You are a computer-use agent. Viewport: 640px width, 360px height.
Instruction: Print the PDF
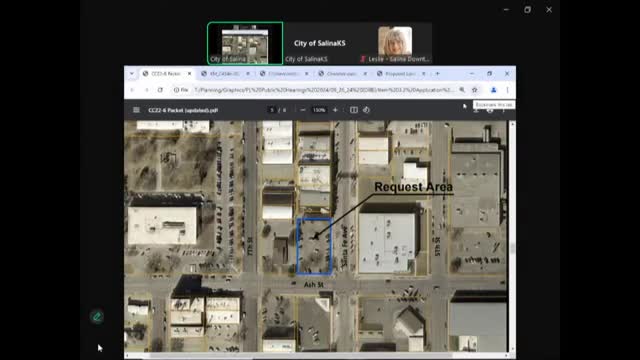(490, 110)
